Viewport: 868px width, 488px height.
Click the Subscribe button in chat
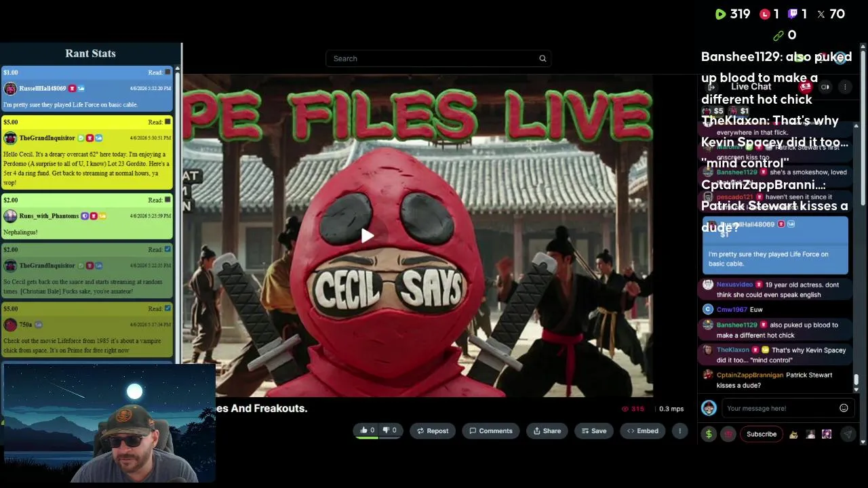click(x=762, y=434)
